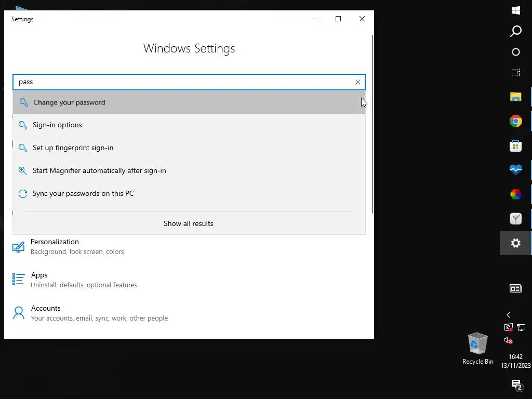Screen dimensions: 532x399
Task: Select the Recycle Bin desktop icon
Action: (478, 349)
